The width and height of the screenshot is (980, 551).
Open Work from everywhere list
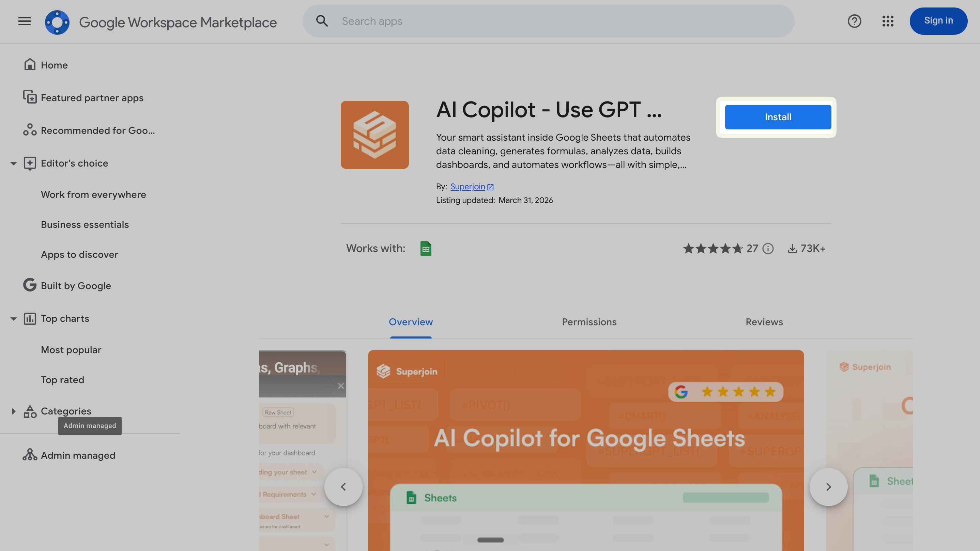click(93, 195)
